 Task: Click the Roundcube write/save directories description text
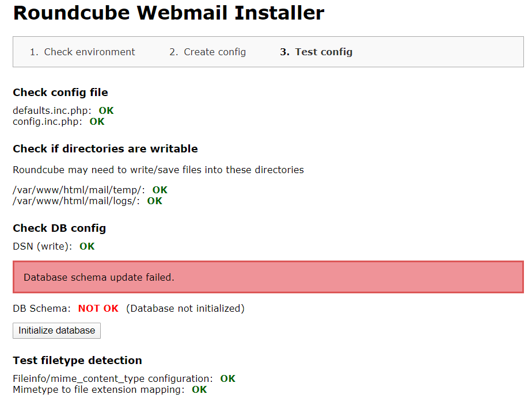point(158,170)
